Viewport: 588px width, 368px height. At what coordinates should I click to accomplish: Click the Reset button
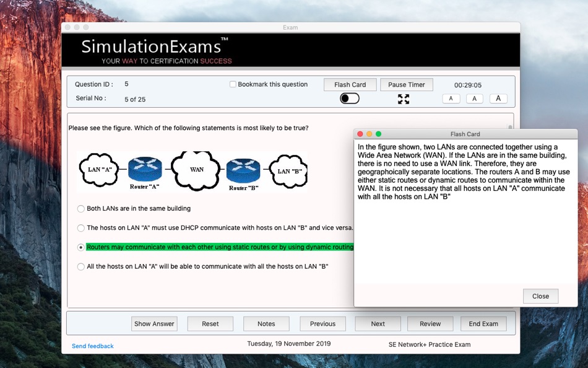click(210, 323)
